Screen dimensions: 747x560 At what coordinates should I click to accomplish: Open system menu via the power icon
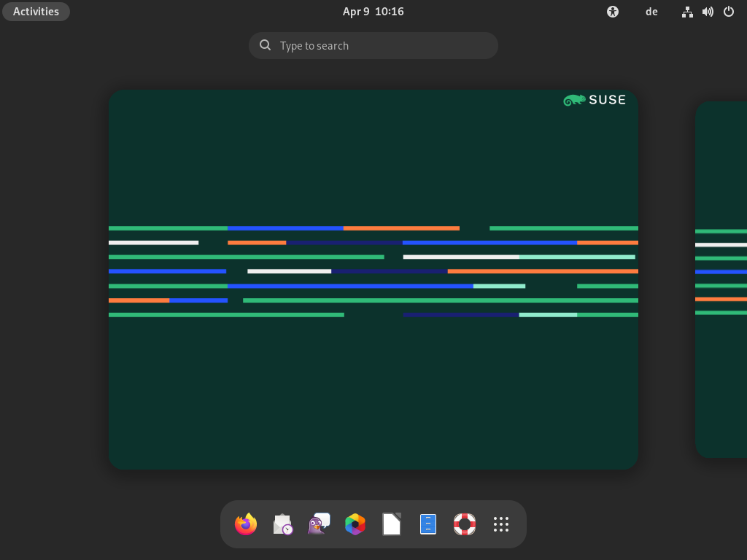[x=728, y=12]
